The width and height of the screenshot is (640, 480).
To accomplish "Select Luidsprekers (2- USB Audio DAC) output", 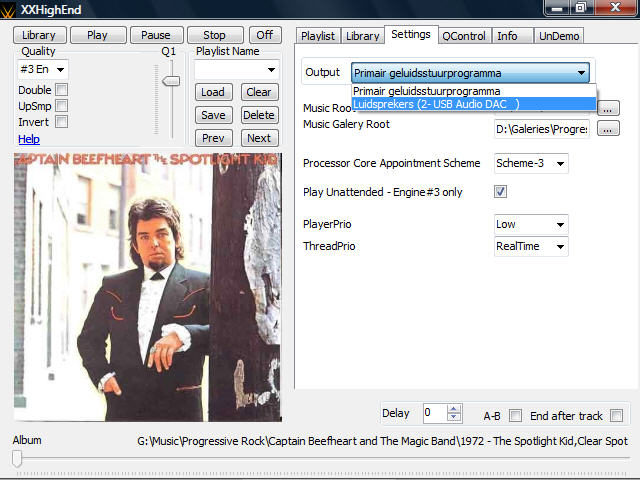I will coord(473,104).
